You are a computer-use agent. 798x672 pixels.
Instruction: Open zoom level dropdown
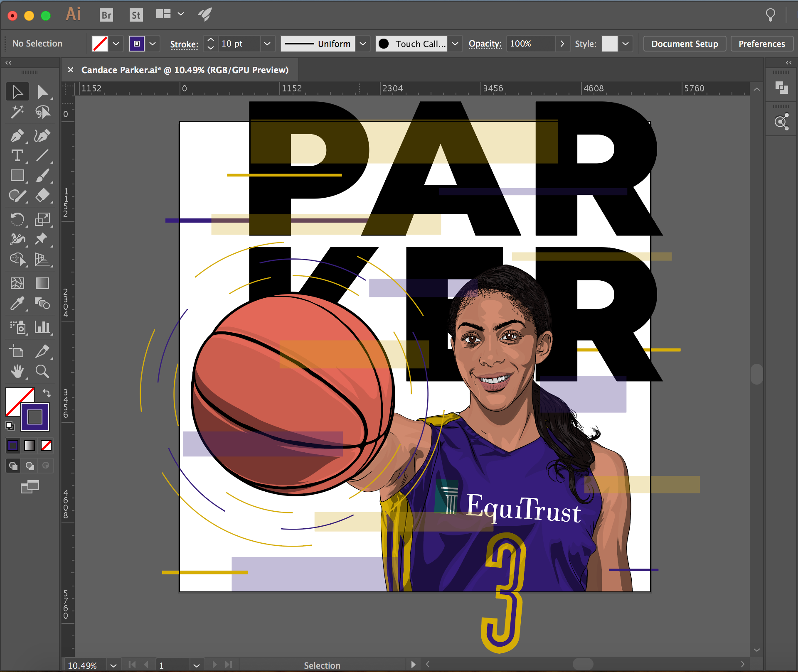(113, 665)
